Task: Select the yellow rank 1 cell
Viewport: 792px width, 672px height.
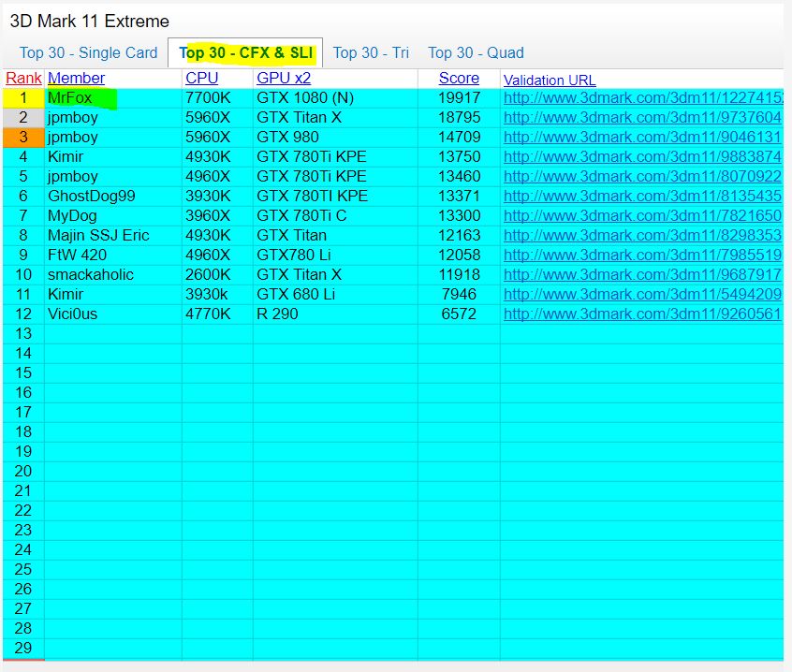Action: tap(23, 98)
